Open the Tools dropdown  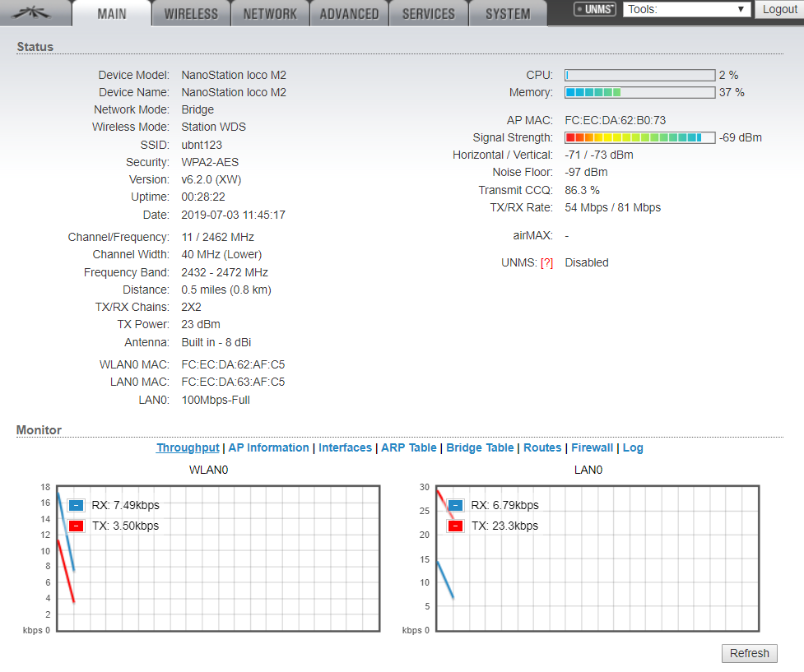(x=687, y=9)
